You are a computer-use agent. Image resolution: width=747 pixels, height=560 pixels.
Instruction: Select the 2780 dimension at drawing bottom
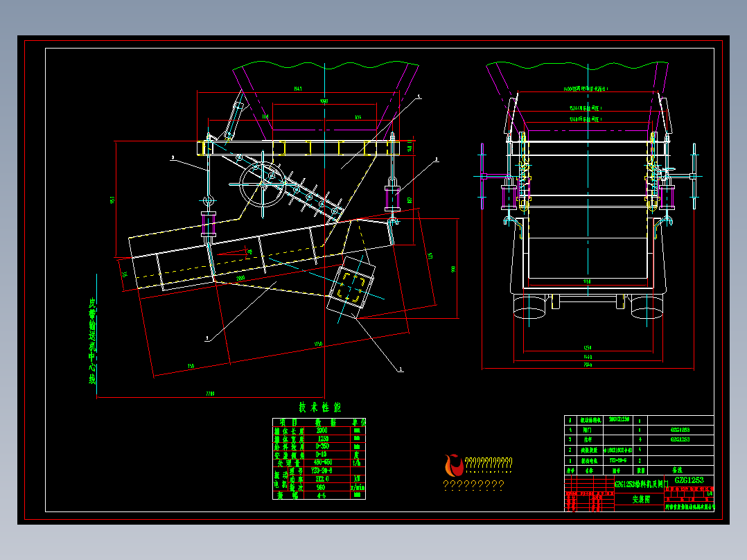click(x=210, y=394)
